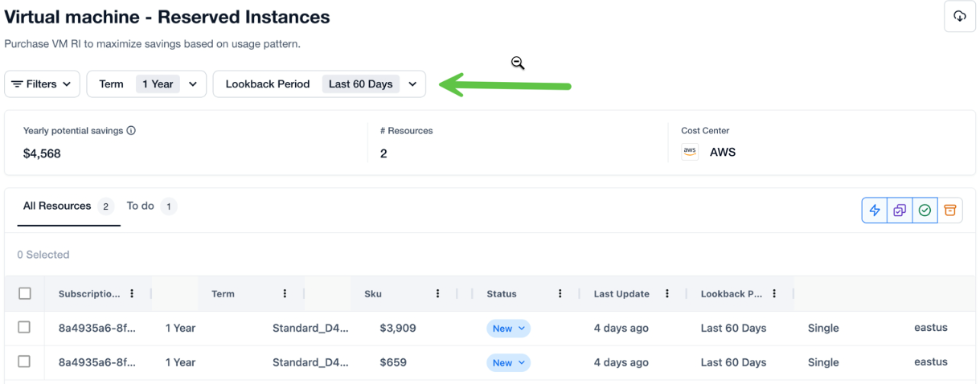
Task: Open the Sku column options menu
Action: pos(437,294)
